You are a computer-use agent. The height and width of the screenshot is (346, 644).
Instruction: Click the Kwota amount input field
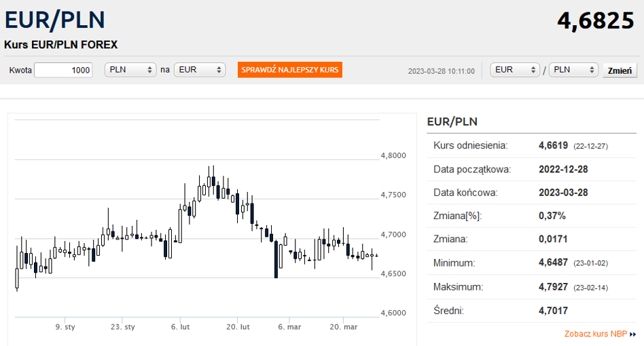[63, 70]
